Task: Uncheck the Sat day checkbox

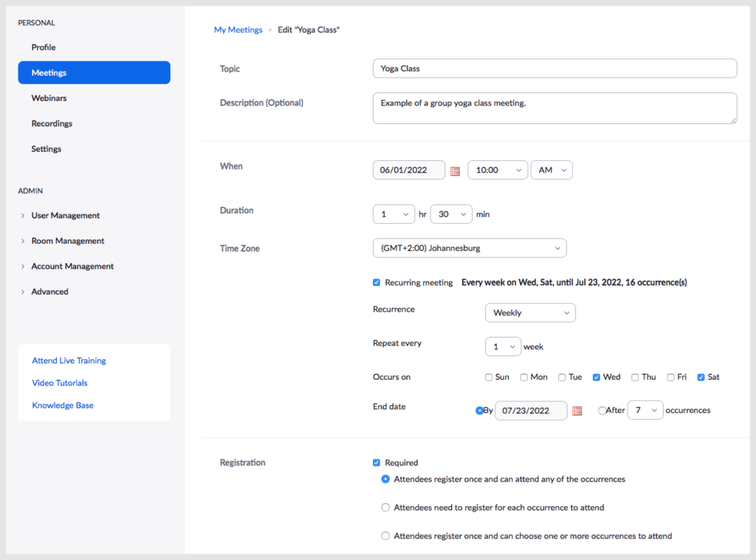Action: [x=701, y=378]
